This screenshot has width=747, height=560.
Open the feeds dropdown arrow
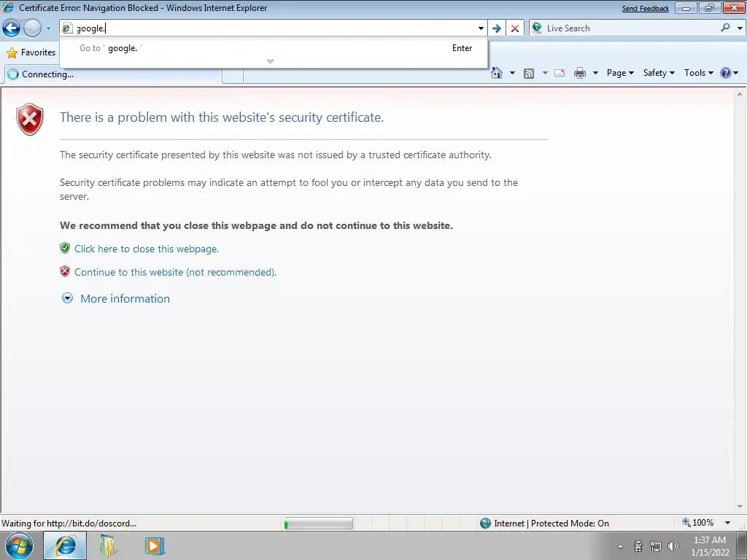[x=545, y=73]
